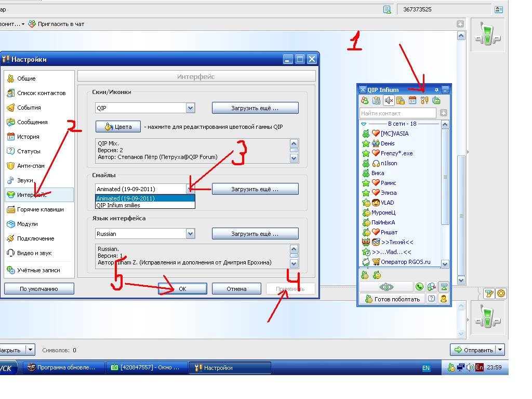
Task: Toggle the mute sound speaker in QIP Infium
Action: (389, 100)
